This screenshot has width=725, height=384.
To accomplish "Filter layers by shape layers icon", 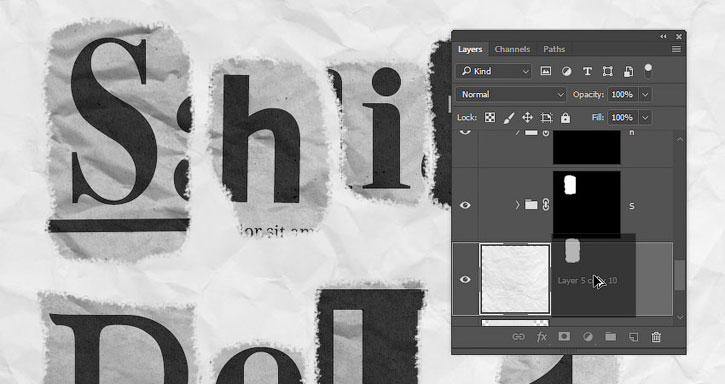I will 608,71.
